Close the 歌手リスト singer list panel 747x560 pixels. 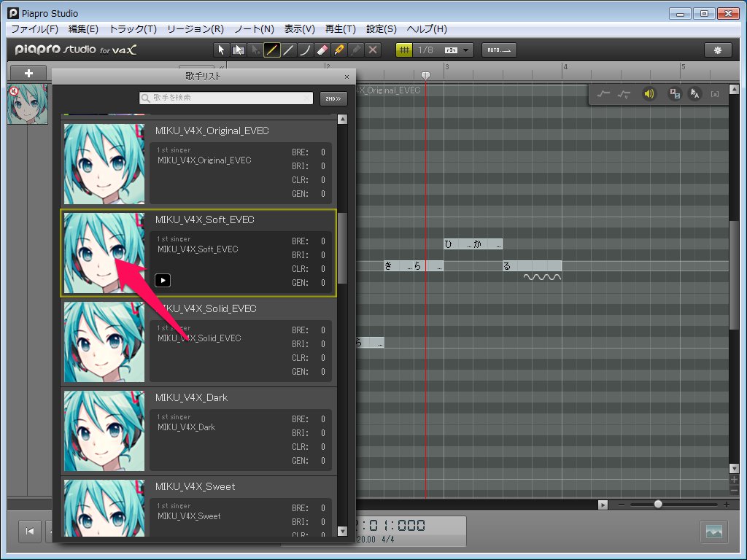click(347, 77)
